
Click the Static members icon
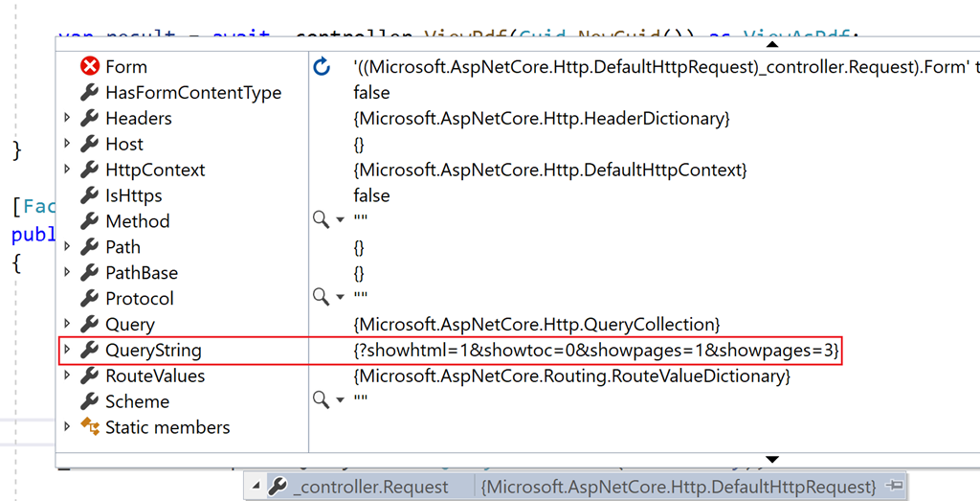pyautogui.click(x=90, y=427)
